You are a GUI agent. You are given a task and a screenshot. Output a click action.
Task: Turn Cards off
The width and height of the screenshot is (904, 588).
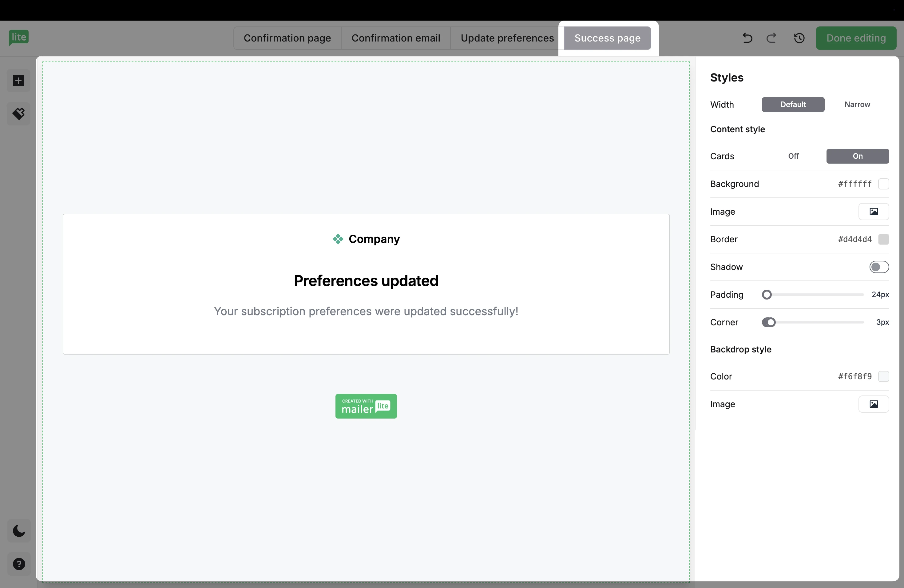(x=793, y=156)
